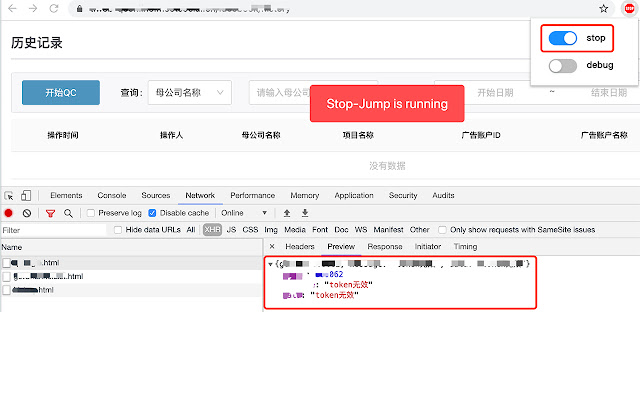Open the Application tab

pos(354,196)
